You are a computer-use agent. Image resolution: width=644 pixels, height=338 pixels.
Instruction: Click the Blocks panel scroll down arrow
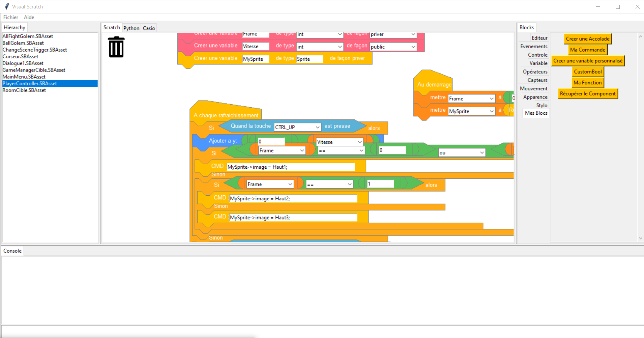tap(641, 238)
